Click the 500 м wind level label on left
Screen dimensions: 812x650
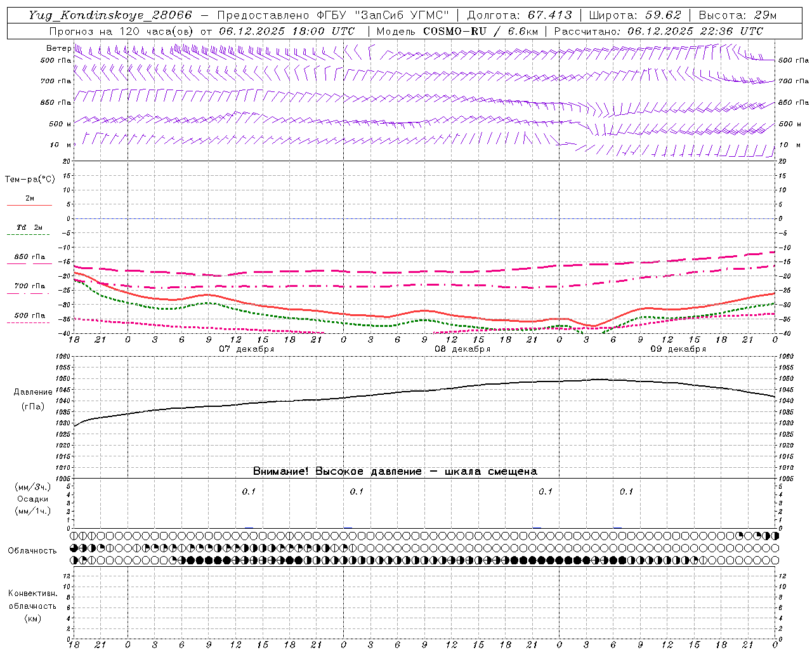60,124
